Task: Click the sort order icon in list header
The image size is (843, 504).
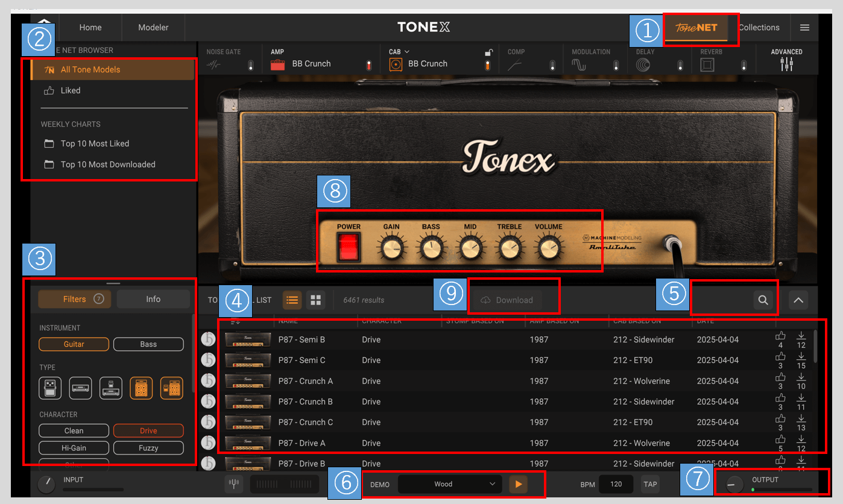Action: click(x=235, y=321)
